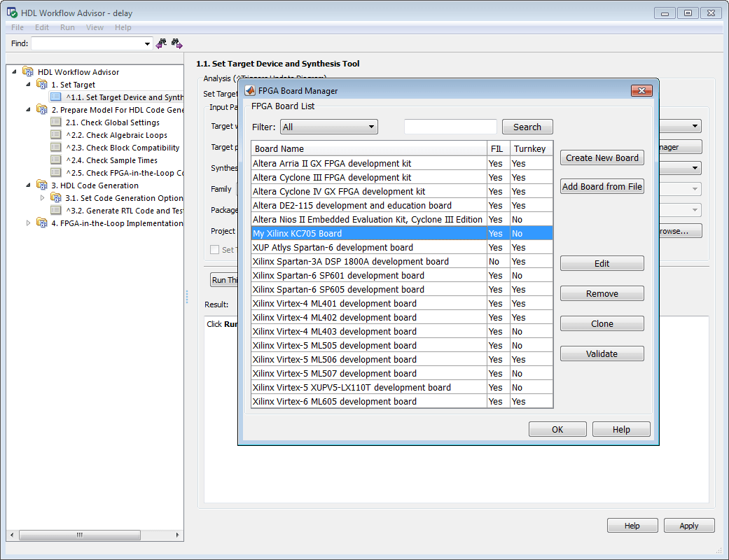The height and width of the screenshot is (560, 729).
Task: Open the Edit menu
Action: pos(42,27)
